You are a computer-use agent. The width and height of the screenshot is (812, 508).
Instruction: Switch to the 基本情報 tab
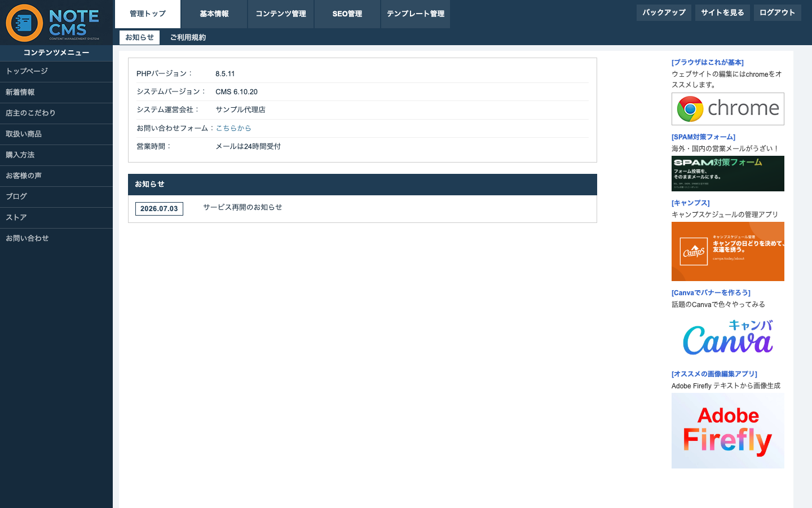(x=214, y=14)
